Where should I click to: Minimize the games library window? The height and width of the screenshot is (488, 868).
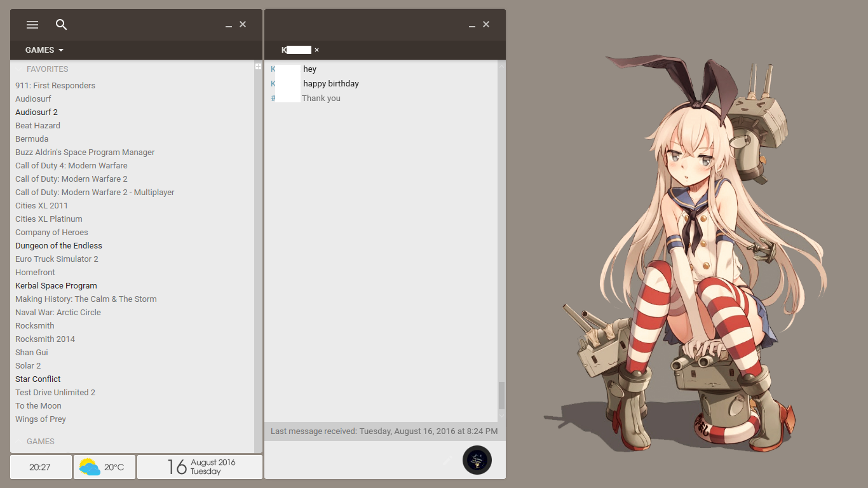point(229,25)
